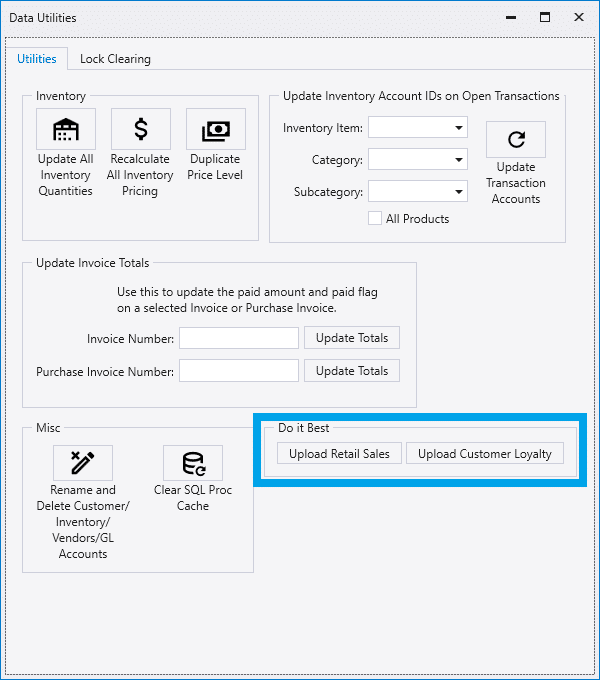Click the Duplicate Price Level money icon
The height and width of the screenshot is (680, 600).
(216, 129)
